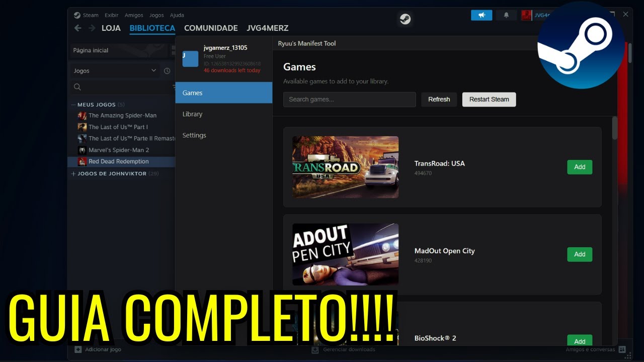644x362 pixels.
Task: Switch to the BIBLIOTECA tab
Action: 152,28
